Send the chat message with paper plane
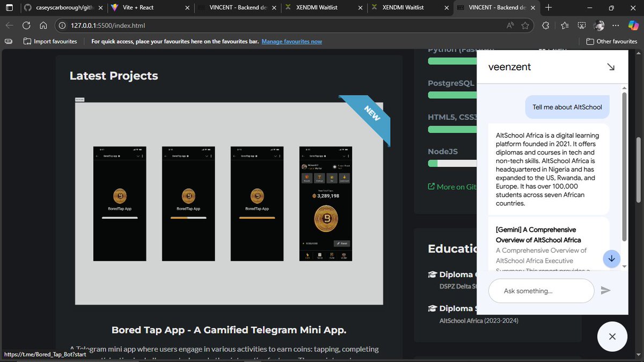 [605, 291]
